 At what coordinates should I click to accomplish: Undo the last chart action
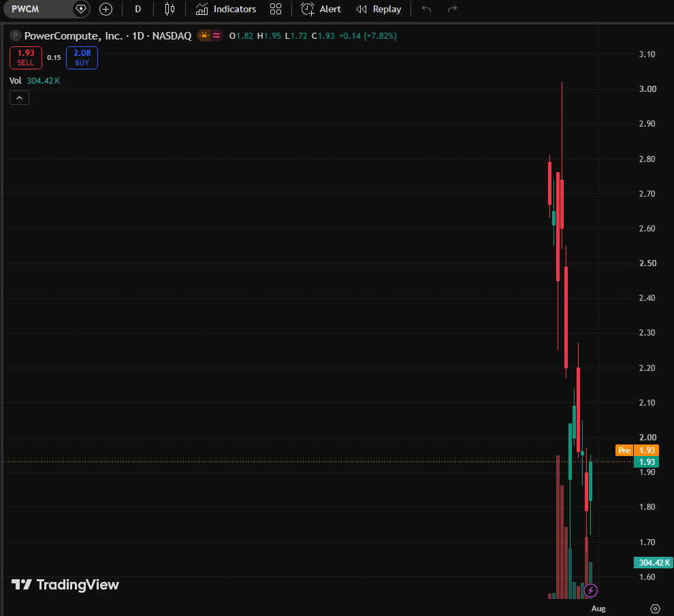pyautogui.click(x=426, y=9)
